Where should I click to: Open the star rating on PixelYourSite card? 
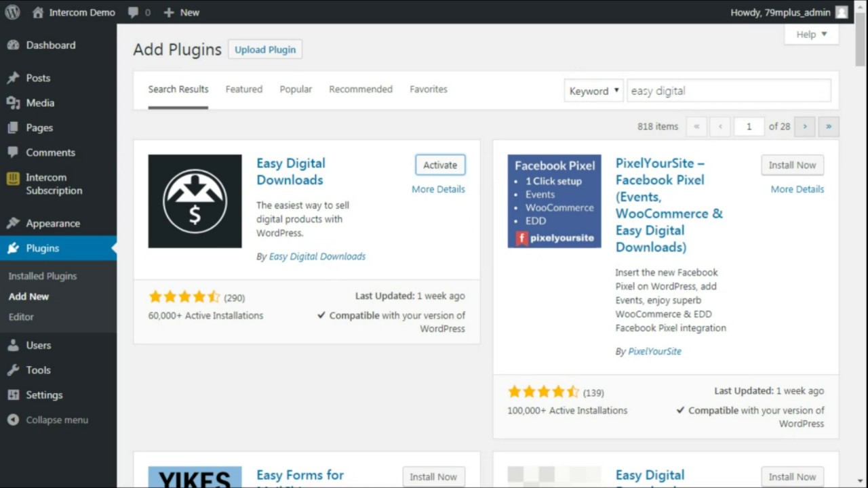coord(543,392)
